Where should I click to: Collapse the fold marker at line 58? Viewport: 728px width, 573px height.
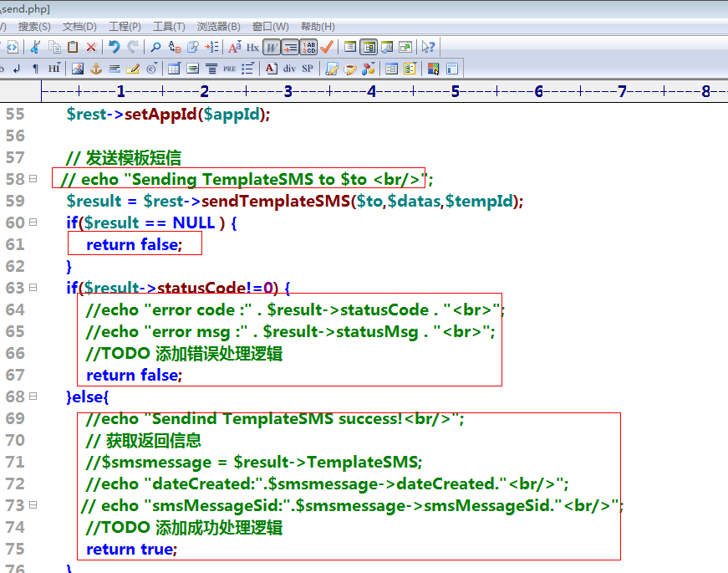[33, 178]
